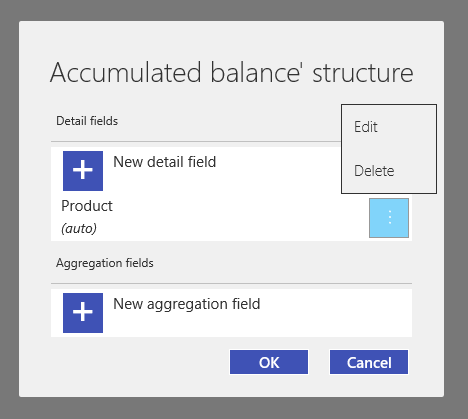This screenshot has width=468, height=419.
Task: Click the plus icon for New aggregation field
Action: point(83,313)
